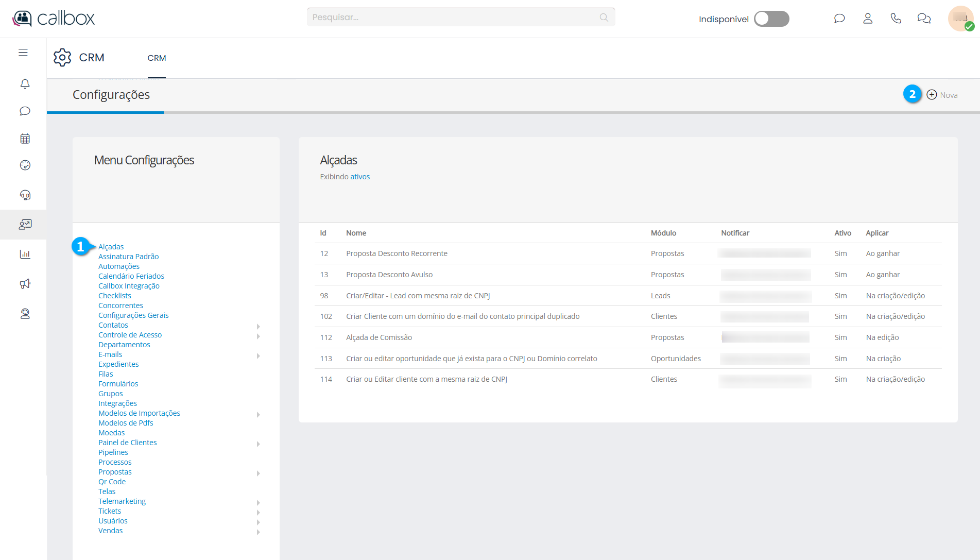
Task: Open the user profile icon in header
Action: [868, 19]
